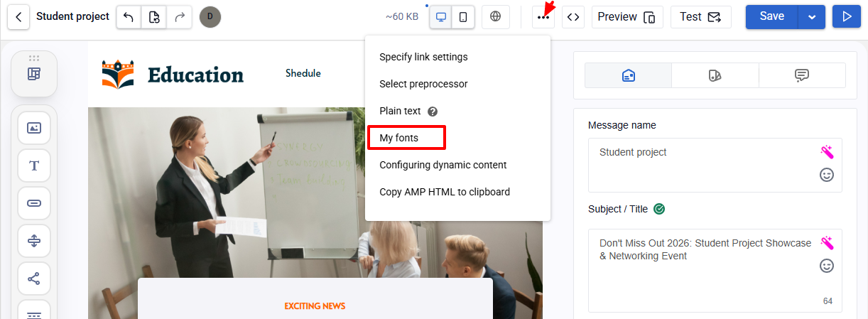Undo the last change

[129, 17]
